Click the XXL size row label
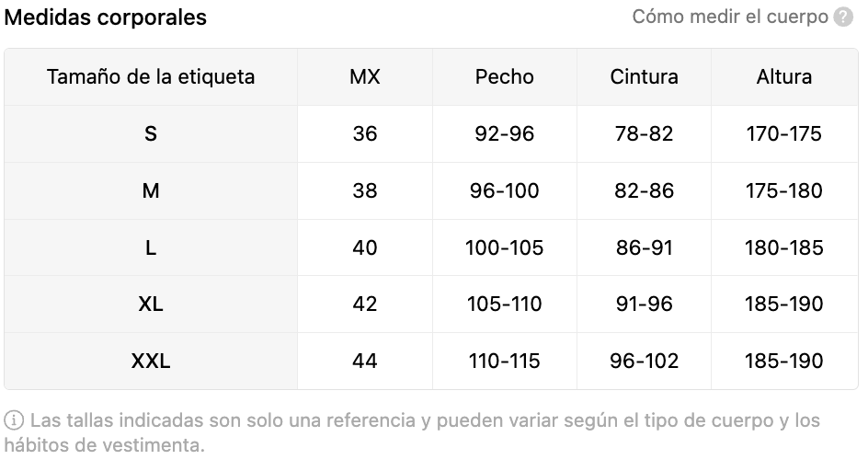868x471 pixels. [x=151, y=362]
